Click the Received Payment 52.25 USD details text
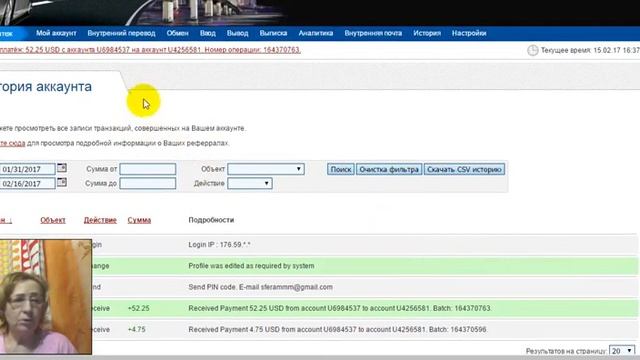640x360 pixels. [x=340, y=309]
